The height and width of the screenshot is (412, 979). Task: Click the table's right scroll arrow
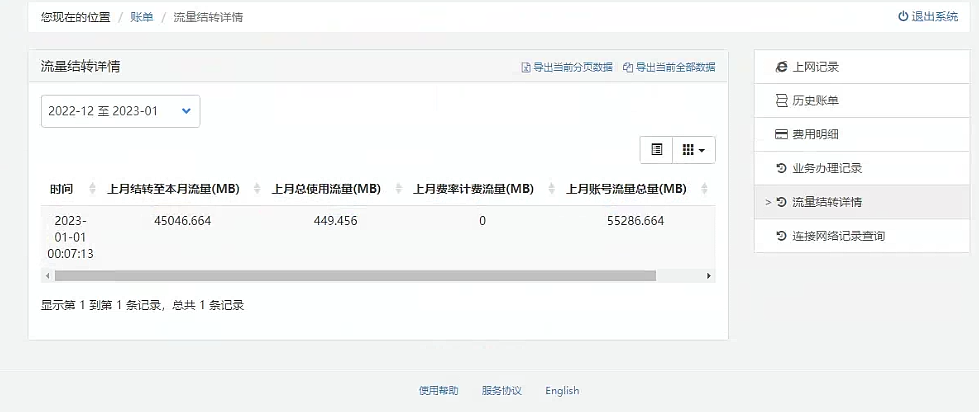(x=709, y=275)
